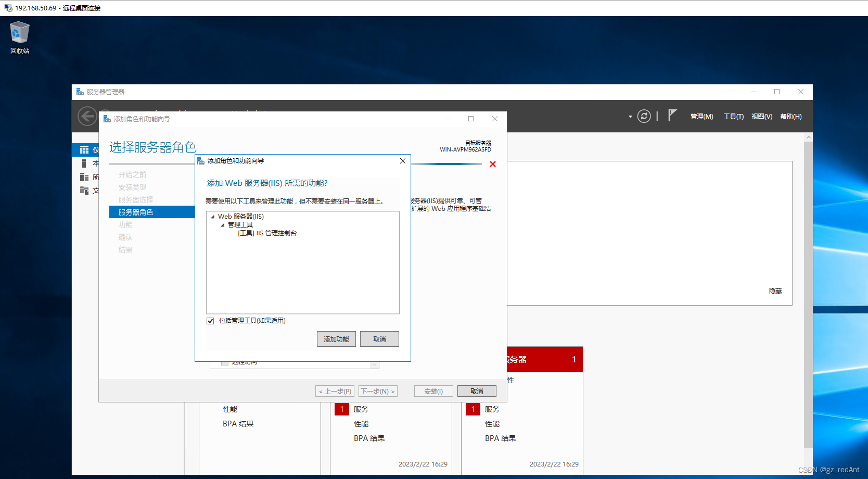
Task: Open the Manage (管理) menu
Action: point(702,117)
